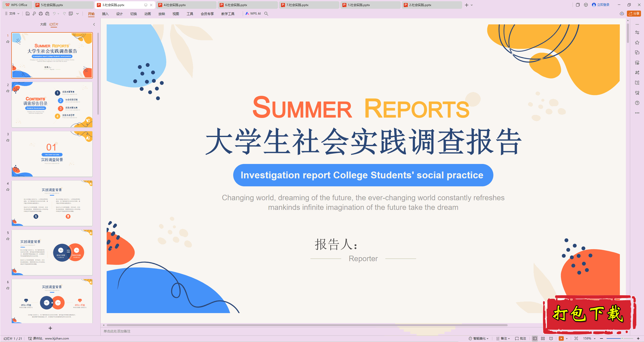
Task: Toggle normal view in status bar
Action: click(x=535, y=338)
